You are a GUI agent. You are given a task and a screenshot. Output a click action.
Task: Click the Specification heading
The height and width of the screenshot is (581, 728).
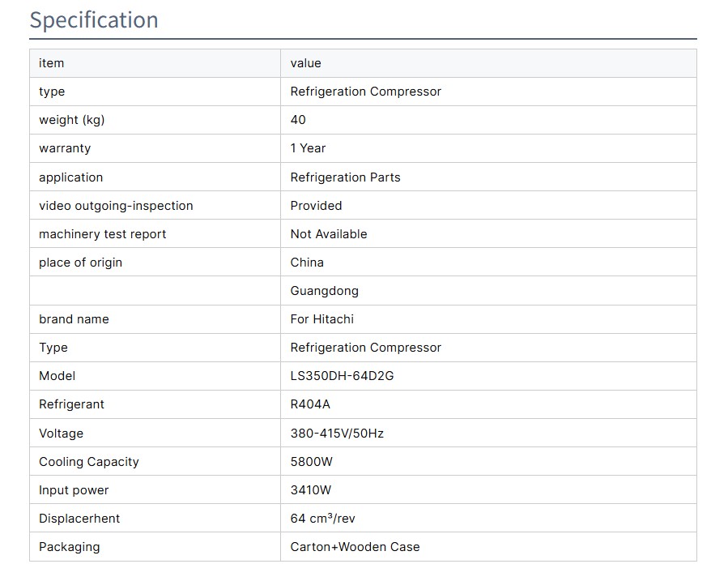pos(94,20)
